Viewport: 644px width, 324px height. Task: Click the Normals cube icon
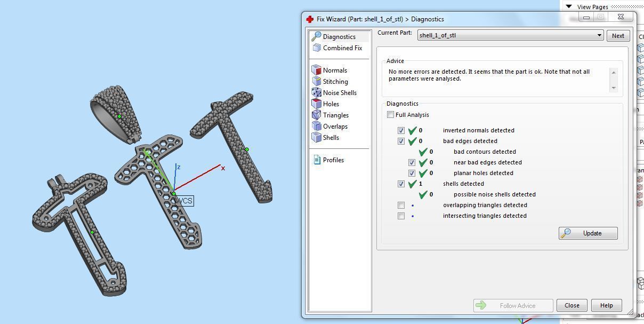coord(316,70)
